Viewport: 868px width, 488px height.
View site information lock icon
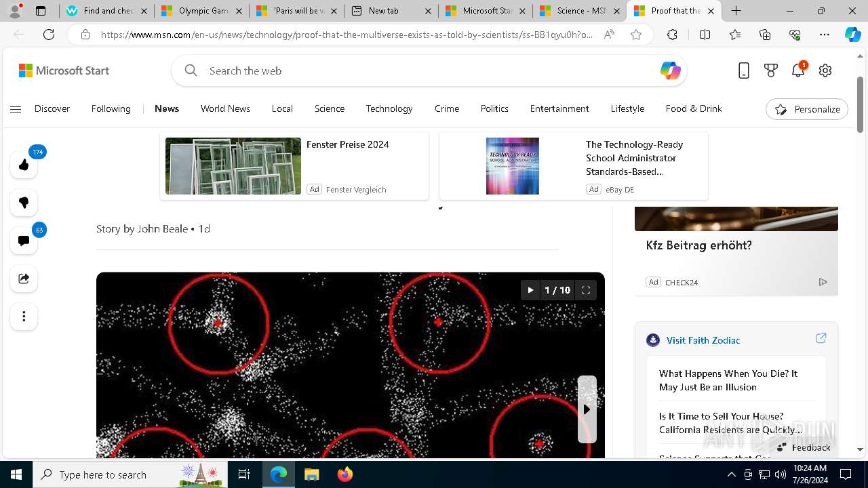85,35
